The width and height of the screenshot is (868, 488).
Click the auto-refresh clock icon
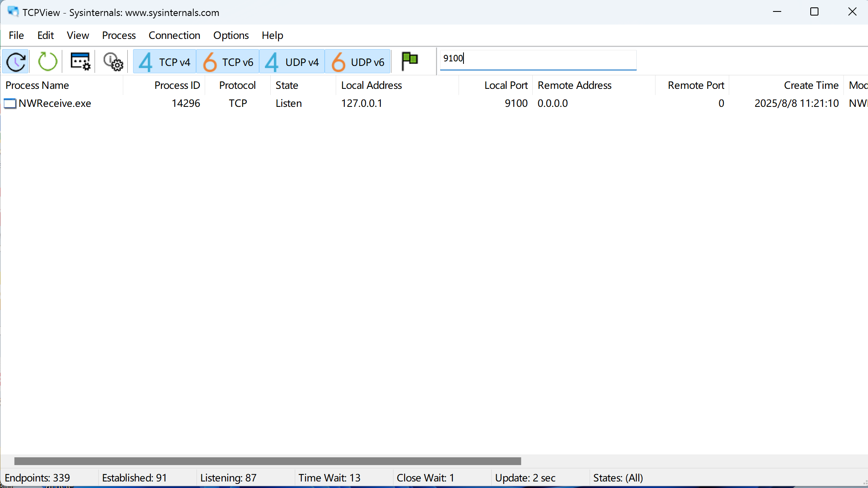coord(16,62)
